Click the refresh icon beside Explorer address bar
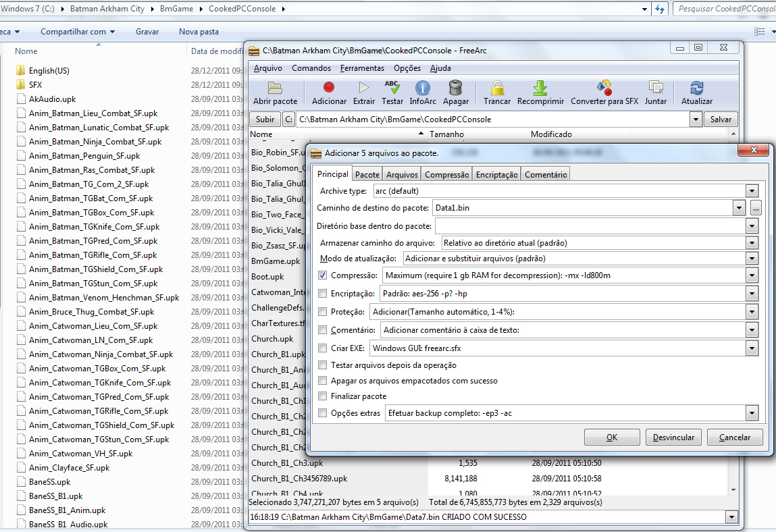This screenshot has width=776, height=532. (659, 9)
